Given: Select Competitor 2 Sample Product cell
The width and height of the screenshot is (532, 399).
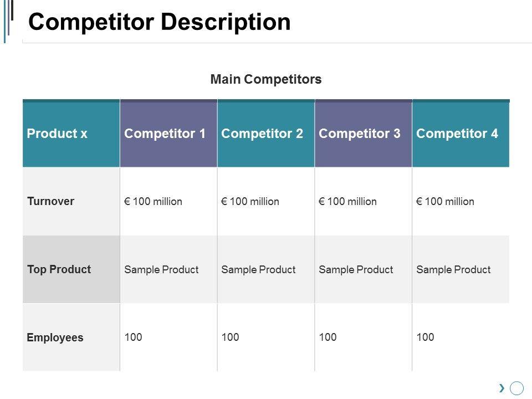Looking at the screenshot, I should coord(258,270).
